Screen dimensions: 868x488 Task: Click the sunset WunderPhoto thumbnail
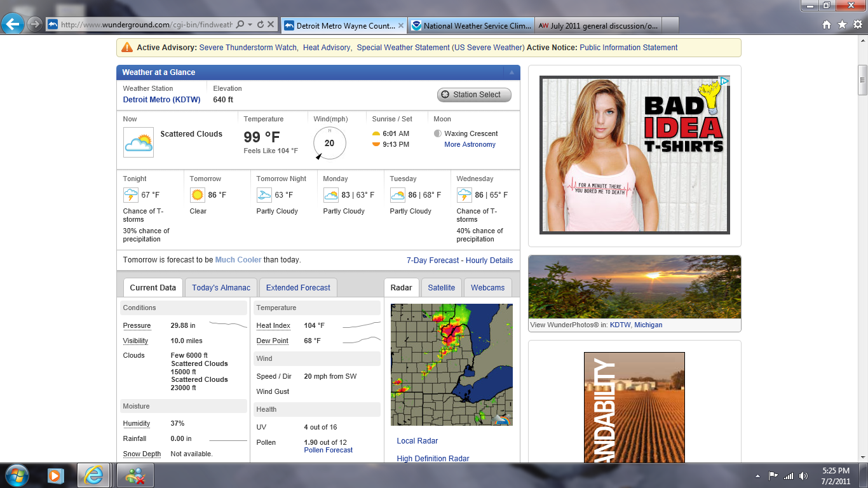(x=635, y=287)
